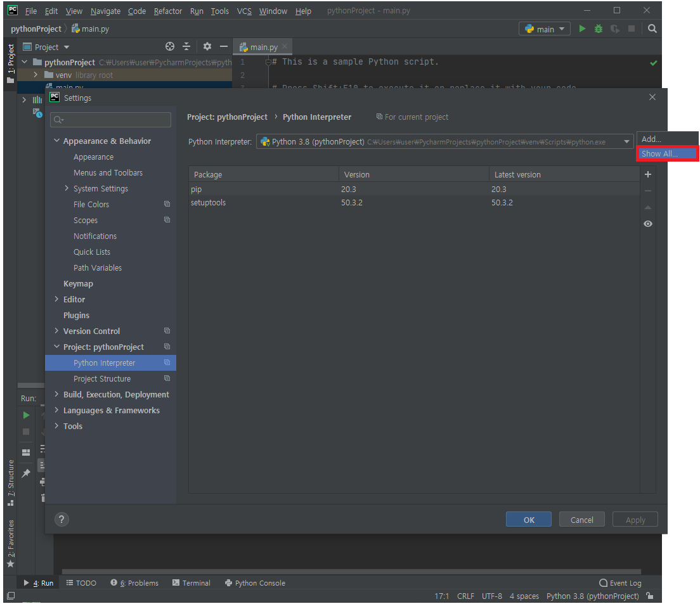Open Project panel gear options
700x604 pixels.
207,46
